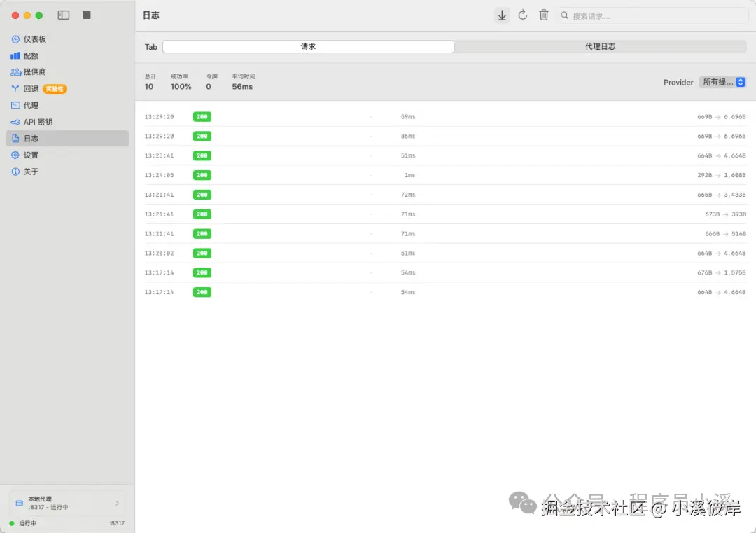Select the log row sized 676B → 1,575B
756x533 pixels.
tap(445, 272)
